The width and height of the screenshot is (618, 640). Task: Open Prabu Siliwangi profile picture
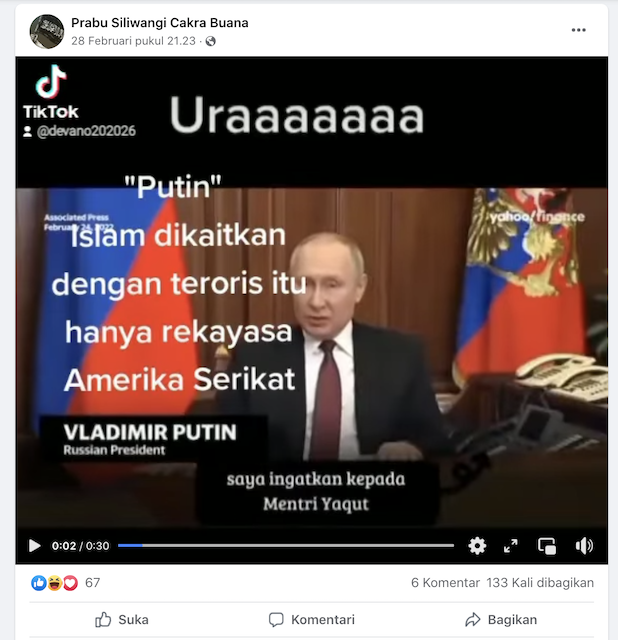click(x=47, y=31)
